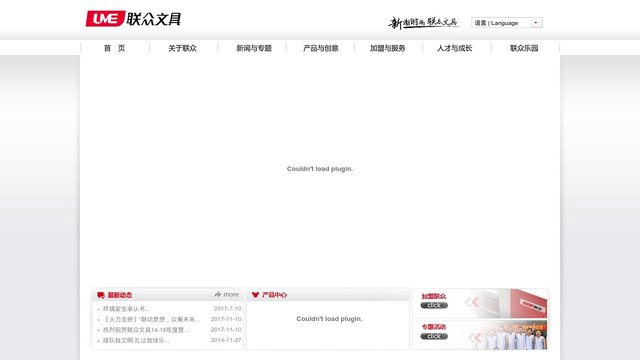Open news item 排队我文明 礼让我快乐
Image resolution: width=640 pixels, height=360 pixels.
pos(136,340)
